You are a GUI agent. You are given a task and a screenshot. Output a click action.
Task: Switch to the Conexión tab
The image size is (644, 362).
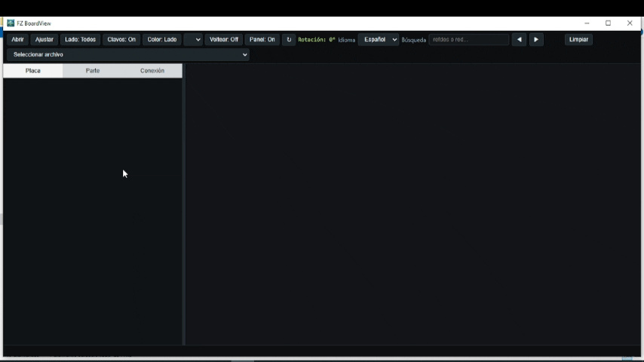[x=152, y=71]
